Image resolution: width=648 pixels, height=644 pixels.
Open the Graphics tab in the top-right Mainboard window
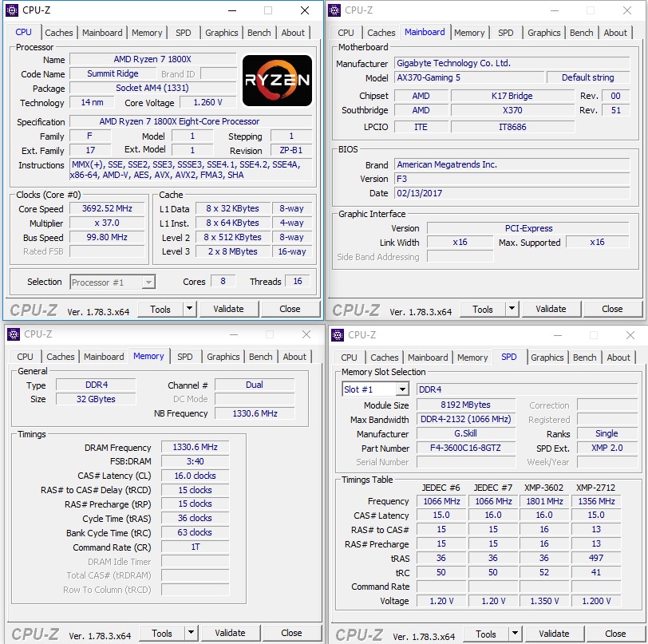(543, 33)
